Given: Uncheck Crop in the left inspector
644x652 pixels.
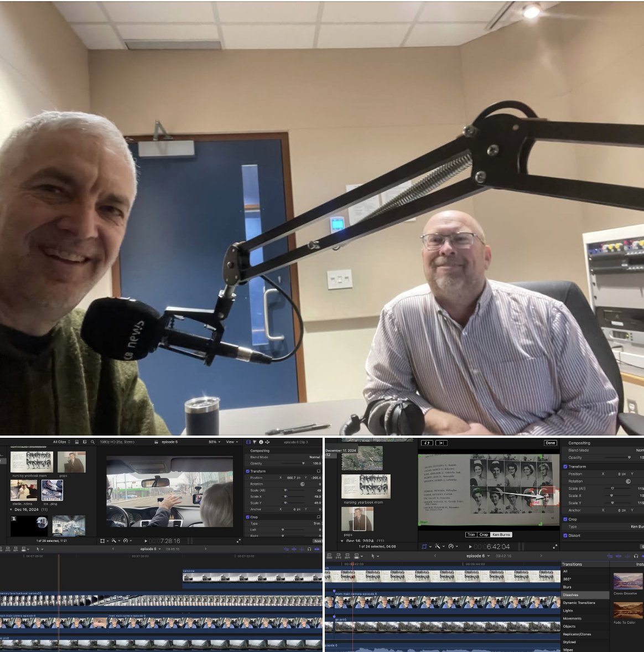Looking at the screenshot, I should 248,518.
